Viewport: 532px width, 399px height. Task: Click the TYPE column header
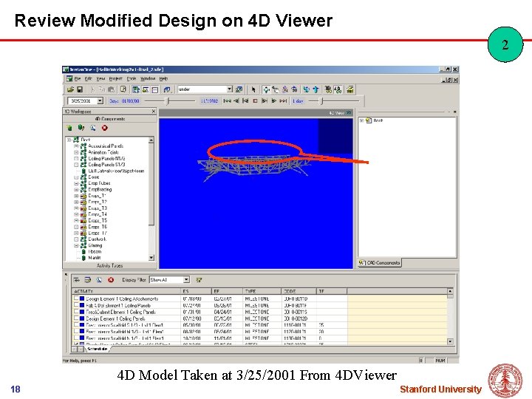[x=262, y=291]
